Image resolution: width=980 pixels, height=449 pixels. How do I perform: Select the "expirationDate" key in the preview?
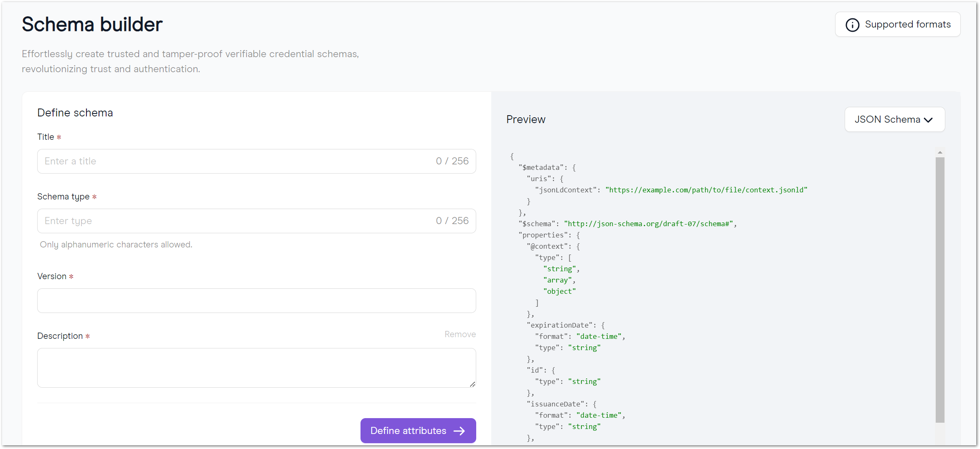tap(560, 325)
